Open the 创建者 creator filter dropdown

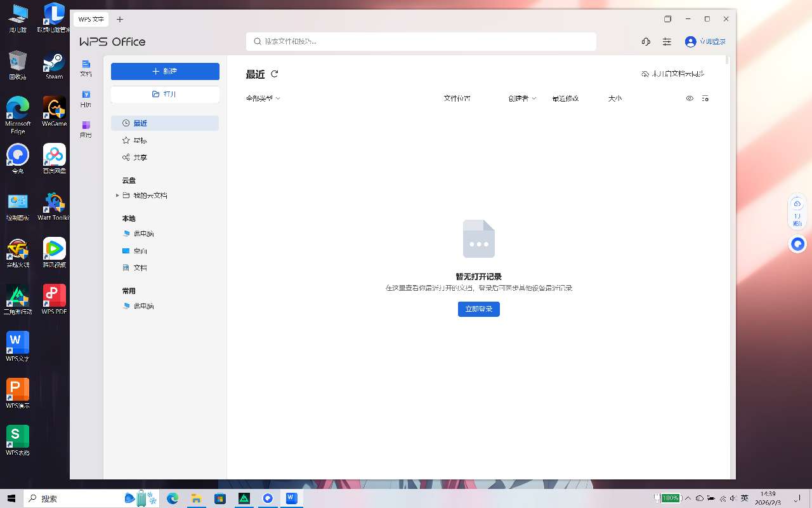click(522, 98)
